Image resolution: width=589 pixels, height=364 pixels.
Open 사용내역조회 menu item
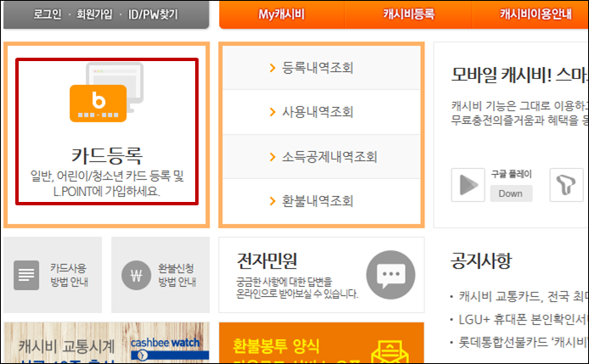(317, 112)
